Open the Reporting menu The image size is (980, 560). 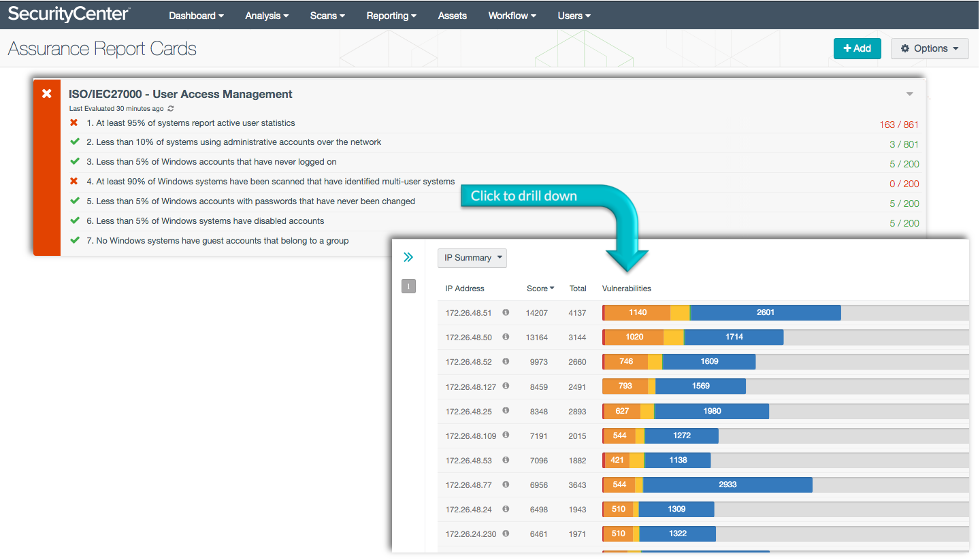point(391,16)
